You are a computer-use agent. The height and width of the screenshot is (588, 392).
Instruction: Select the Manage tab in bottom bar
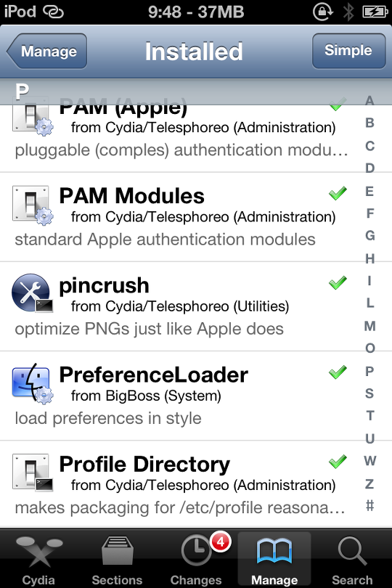[x=274, y=559]
